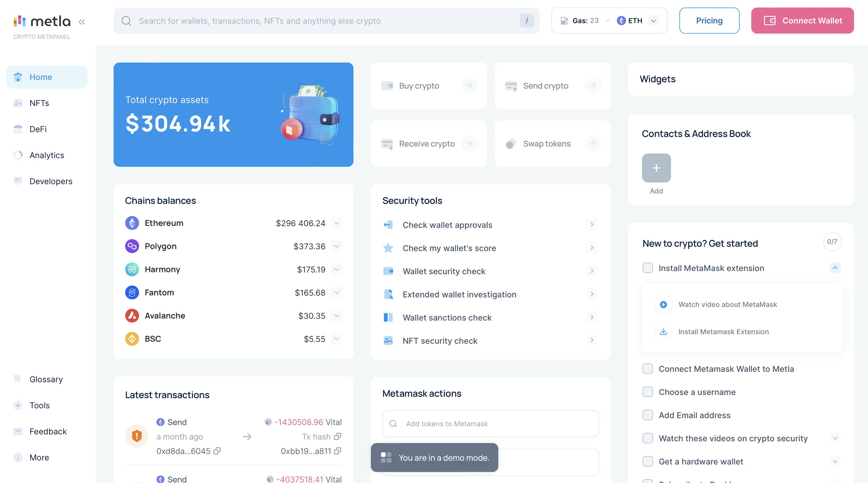Click arrow icon on Receive crypto card

[469, 144]
